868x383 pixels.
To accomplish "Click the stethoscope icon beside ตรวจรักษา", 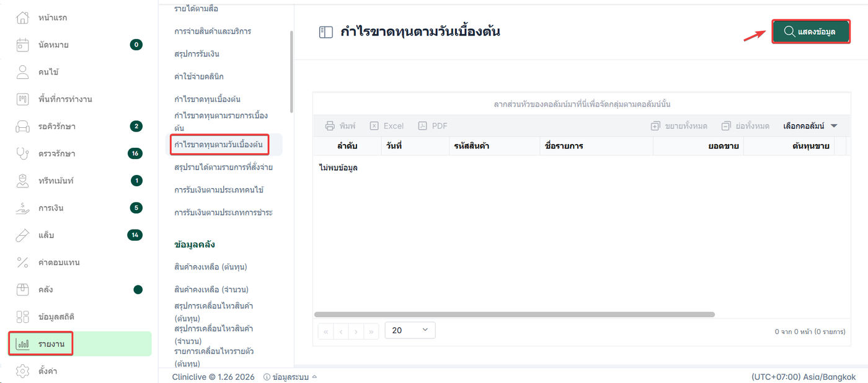I will click(x=23, y=153).
